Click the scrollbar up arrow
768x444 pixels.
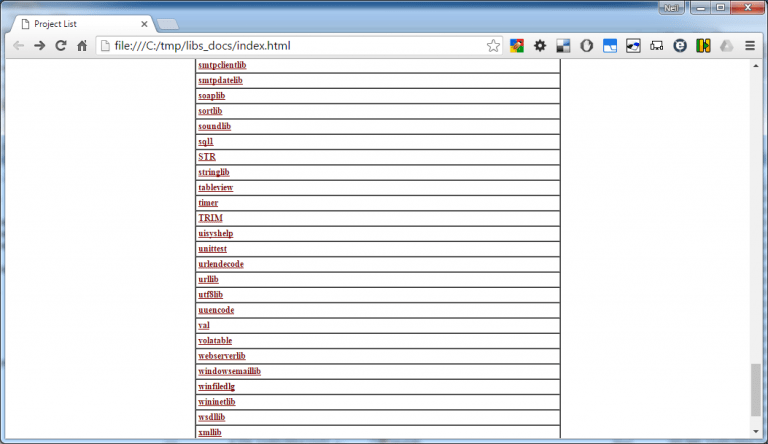pyautogui.click(x=756, y=65)
